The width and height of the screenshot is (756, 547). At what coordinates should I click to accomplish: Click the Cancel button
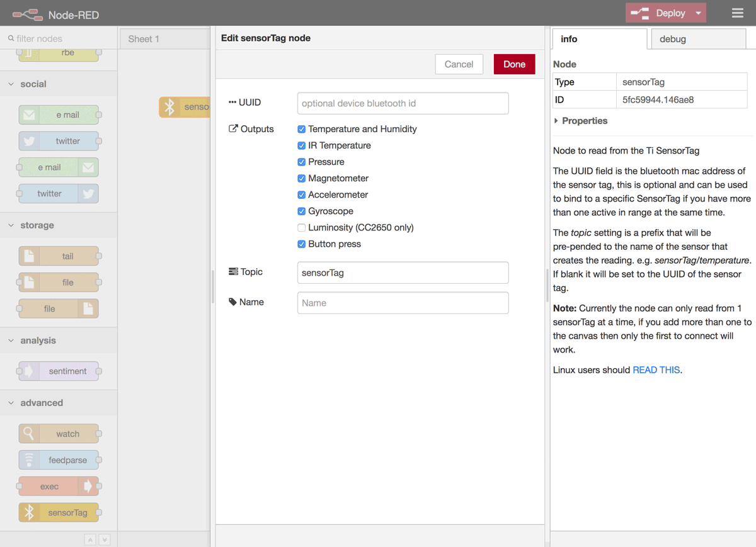pyautogui.click(x=459, y=64)
